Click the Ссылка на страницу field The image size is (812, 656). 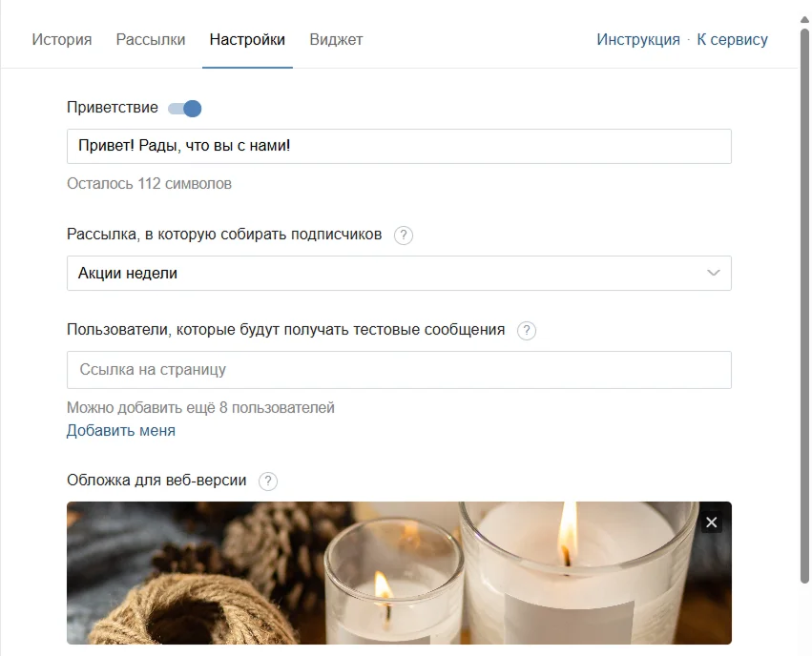[x=399, y=370]
